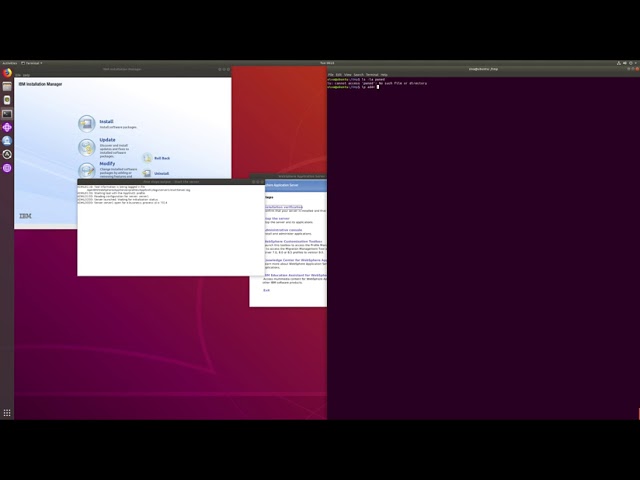Screen dimensions: 640x480
Task: Open Edit menu in the terminal
Action: tap(339, 75)
